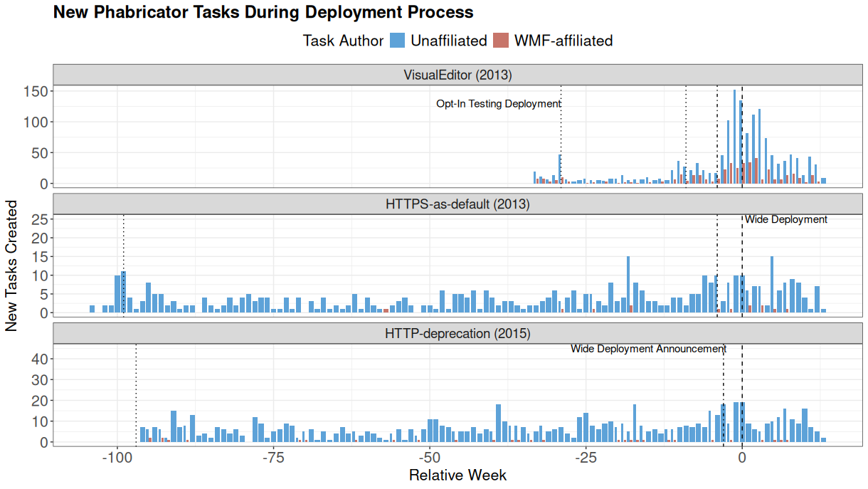Select the 'WMF-affiliated' legend label text
868x489 pixels.
pyautogui.click(x=563, y=41)
